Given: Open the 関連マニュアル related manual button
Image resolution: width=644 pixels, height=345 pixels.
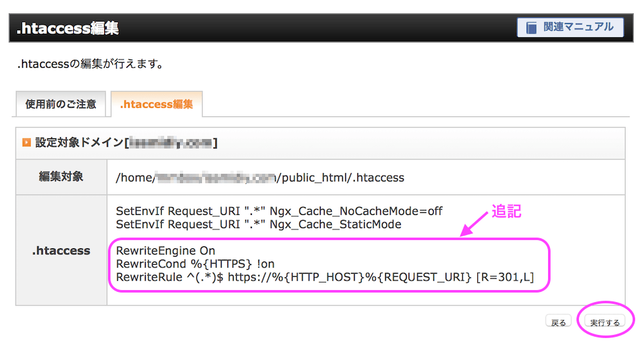Looking at the screenshot, I should pyautogui.click(x=570, y=28).
